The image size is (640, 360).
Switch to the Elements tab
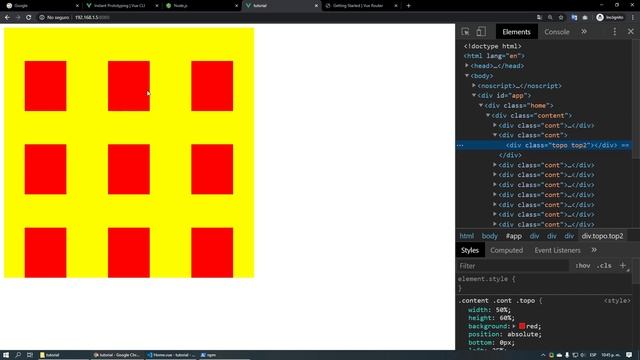coord(516,32)
